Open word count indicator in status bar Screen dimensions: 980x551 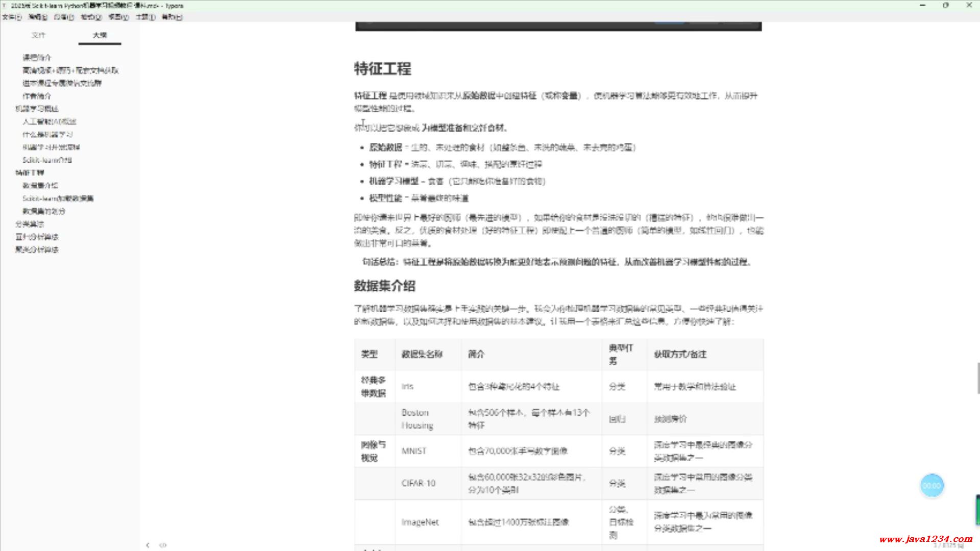pyautogui.click(x=948, y=545)
